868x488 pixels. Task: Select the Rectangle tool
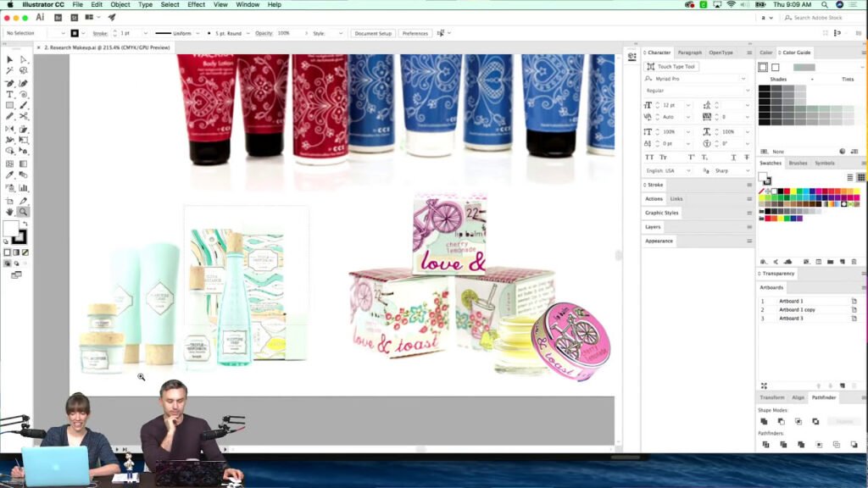tap(9, 105)
